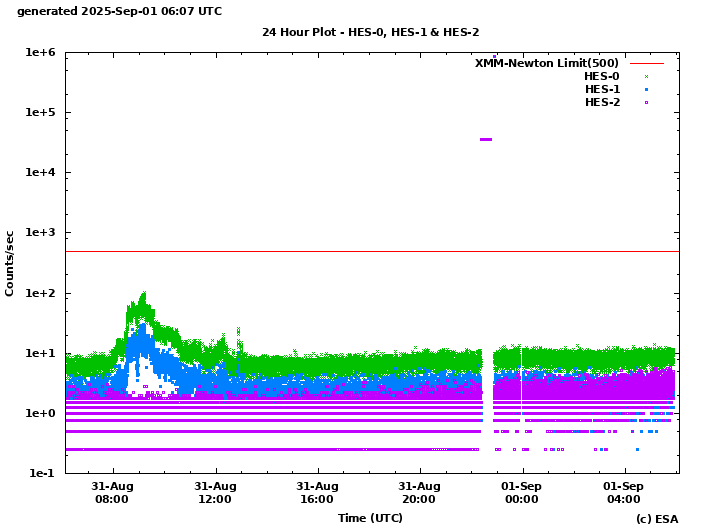Click the isolated purple HES-2 bar near 3e+4
The width and height of the screenshot is (704, 528).
point(486,140)
